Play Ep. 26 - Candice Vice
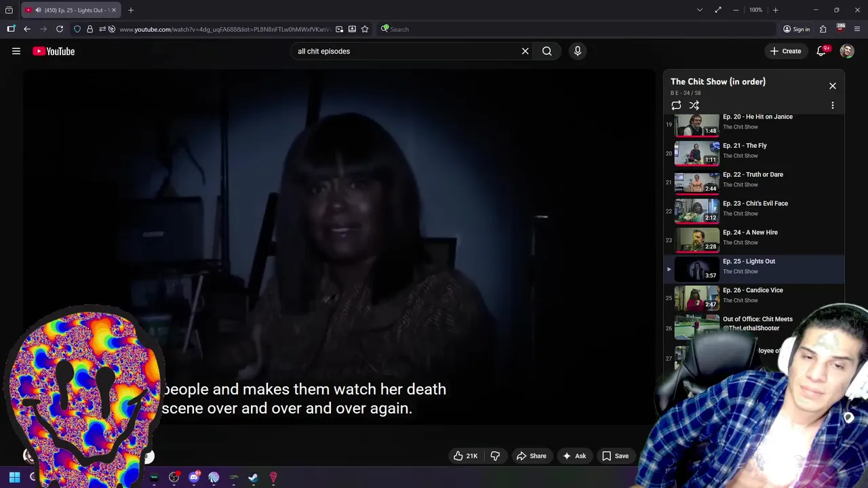868x488 pixels. (754, 298)
